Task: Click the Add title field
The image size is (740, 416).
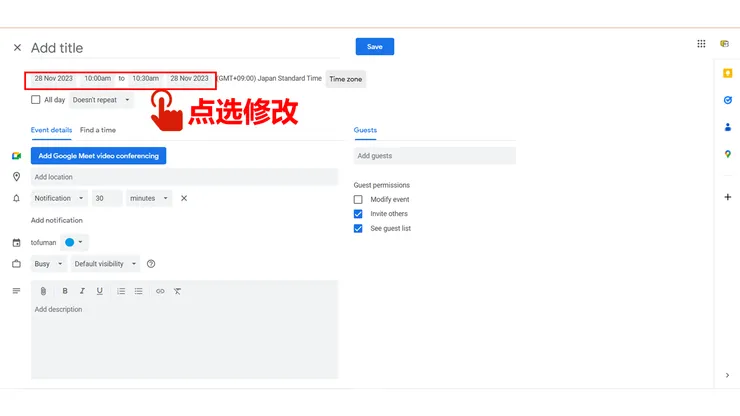Action: pos(185,48)
